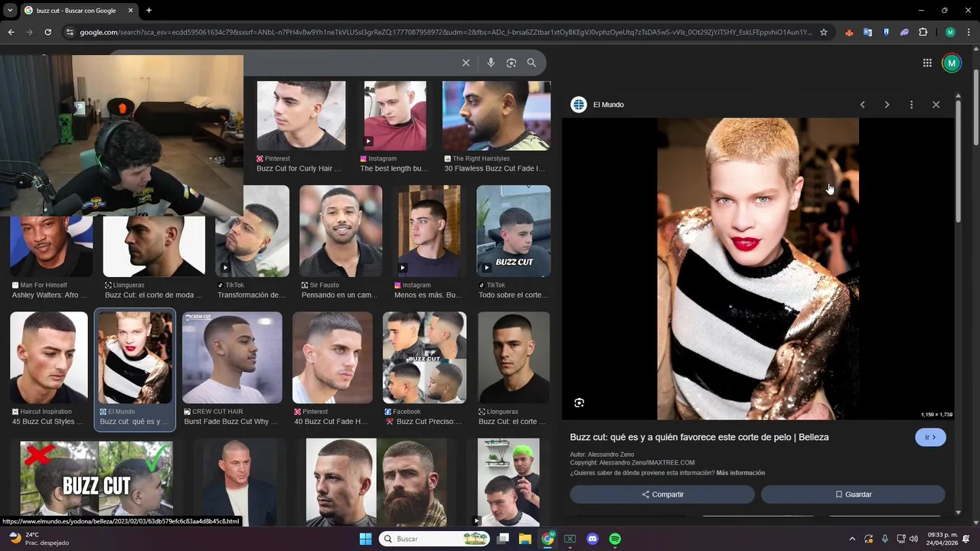
Task: Open the Chrome extensions puzzle icon
Action: (923, 32)
